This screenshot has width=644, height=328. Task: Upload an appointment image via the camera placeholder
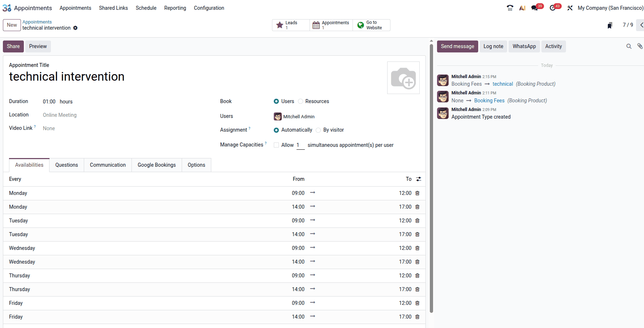[x=403, y=78]
